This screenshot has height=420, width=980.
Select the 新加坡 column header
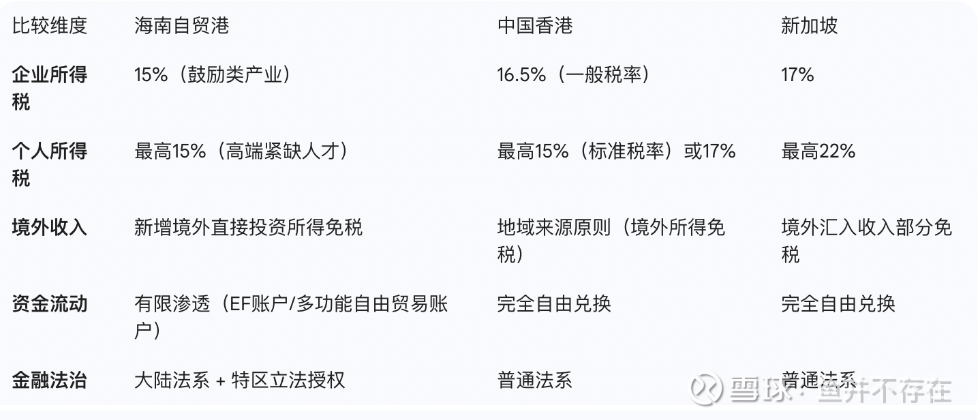tap(809, 26)
